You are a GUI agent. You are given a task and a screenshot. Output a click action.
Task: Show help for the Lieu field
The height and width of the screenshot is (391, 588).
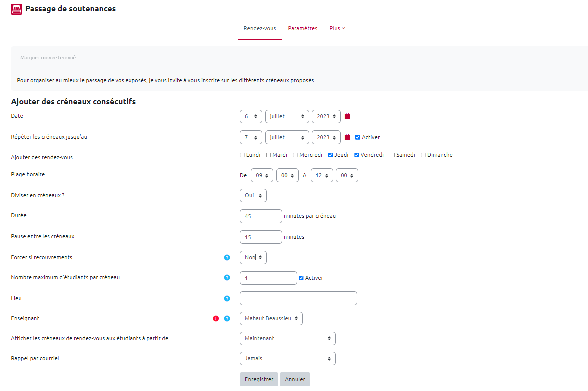[x=227, y=299]
